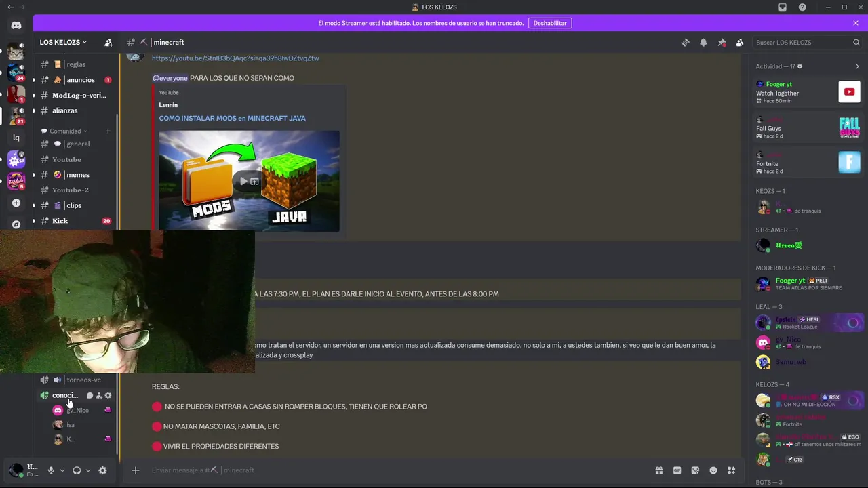
Task: Open the Fall Guys activity card
Action: (808, 127)
